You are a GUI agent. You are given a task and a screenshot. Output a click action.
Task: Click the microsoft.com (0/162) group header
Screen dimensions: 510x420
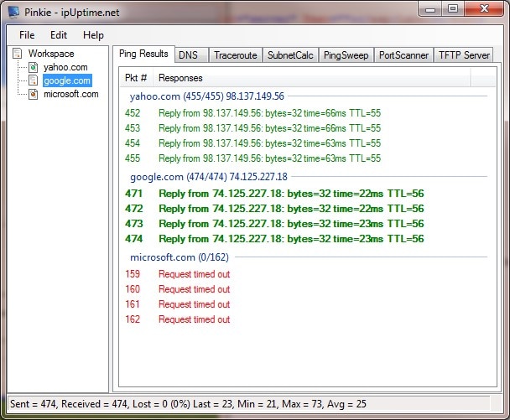click(x=180, y=257)
